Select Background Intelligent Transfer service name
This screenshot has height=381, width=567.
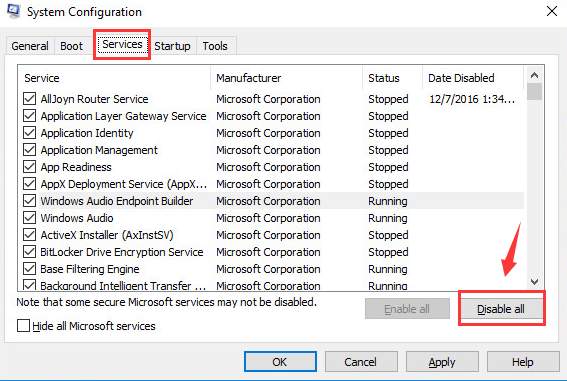(123, 285)
